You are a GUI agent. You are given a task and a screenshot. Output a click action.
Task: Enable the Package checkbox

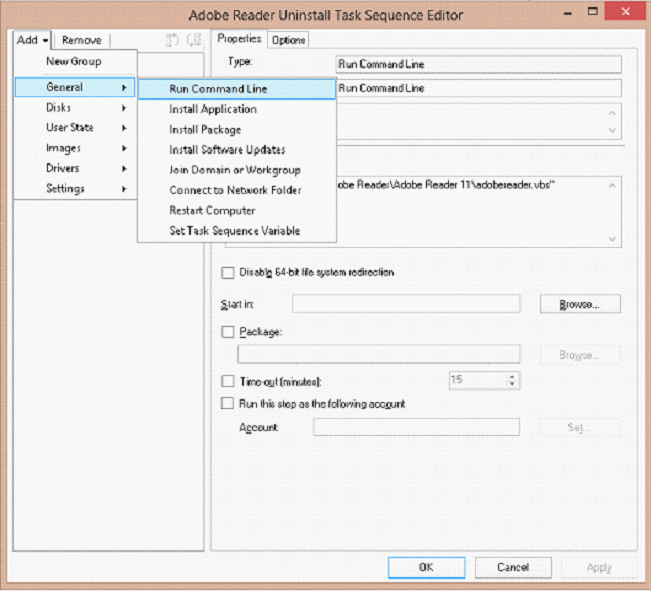(x=228, y=332)
